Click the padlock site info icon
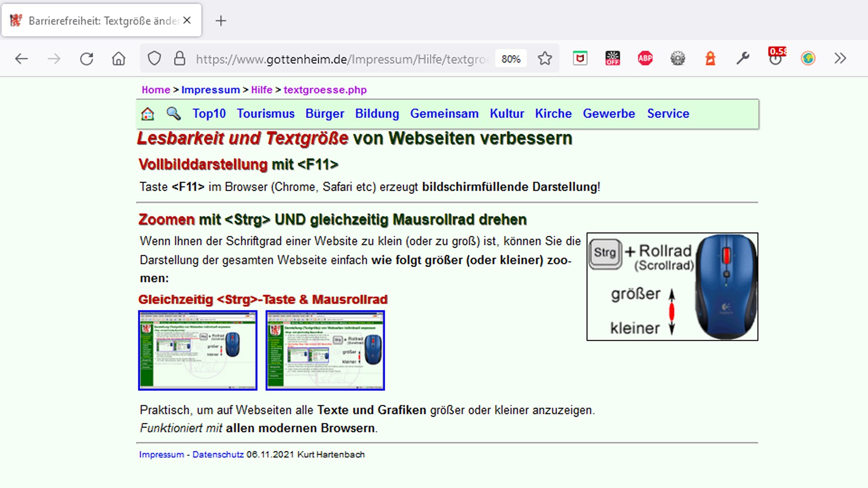 179,59
